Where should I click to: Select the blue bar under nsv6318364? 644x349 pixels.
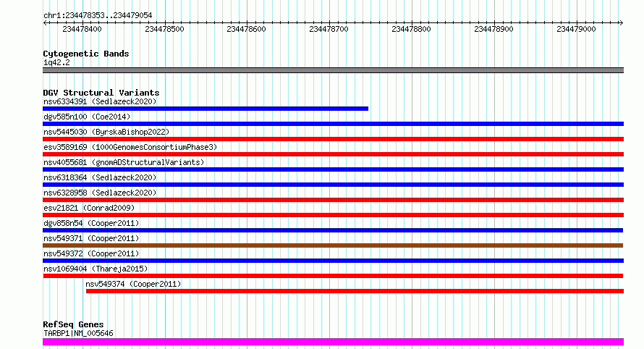click(333, 185)
